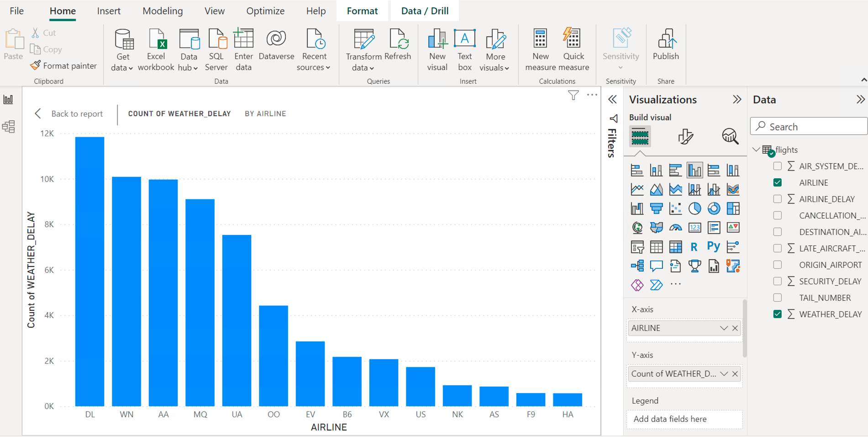The width and height of the screenshot is (868, 437).
Task: Select the R script visual icon
Action: (x=694, y=247)
